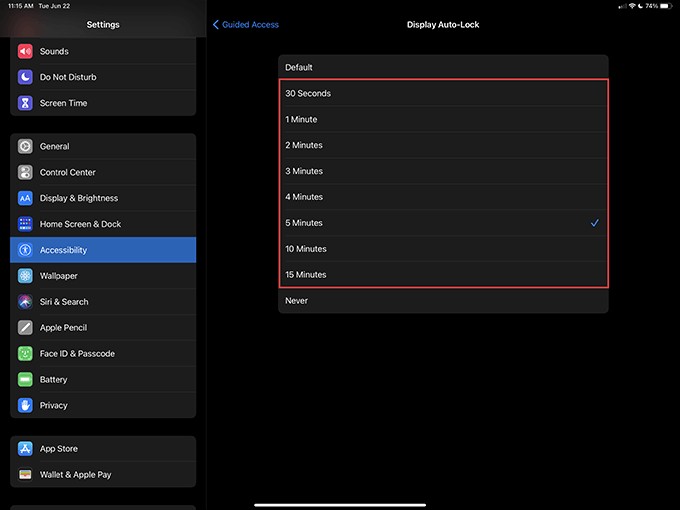Select the Default auto-lock option
Screen dimensions: 680x510
point(443,67)
